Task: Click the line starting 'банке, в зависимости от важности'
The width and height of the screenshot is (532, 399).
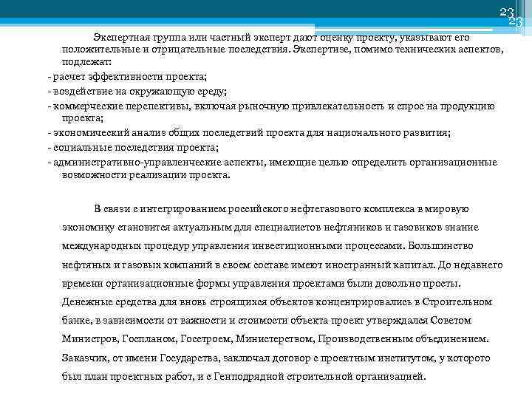Action: click(267, 321)
